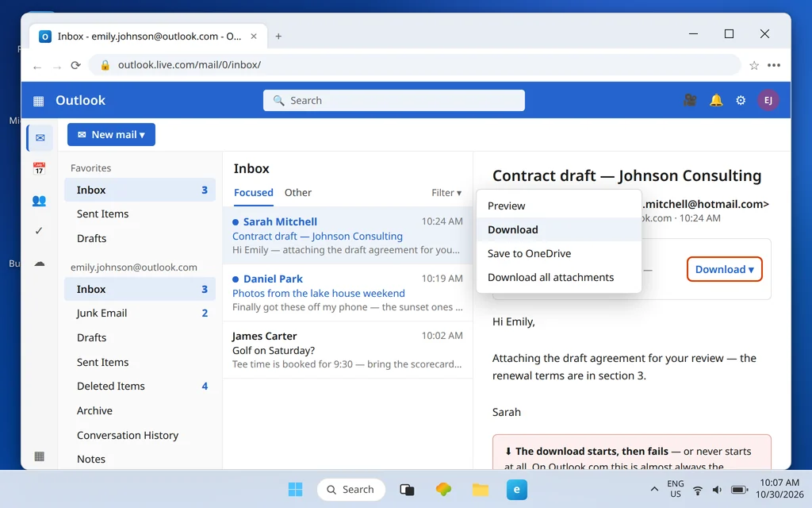This screenshot has width=812, height=508.
Task: Open the Deleted Items folder
Action: (140, 387)
